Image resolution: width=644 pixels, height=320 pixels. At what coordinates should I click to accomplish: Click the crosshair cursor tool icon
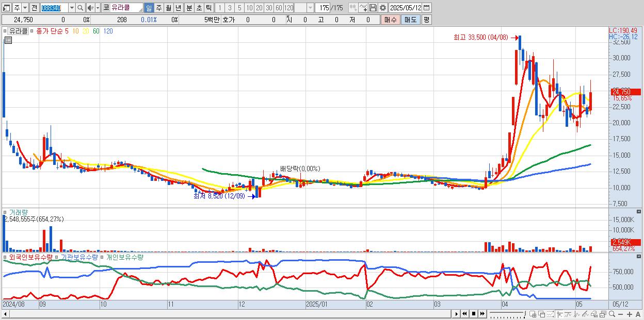click(x=560, y=314)
